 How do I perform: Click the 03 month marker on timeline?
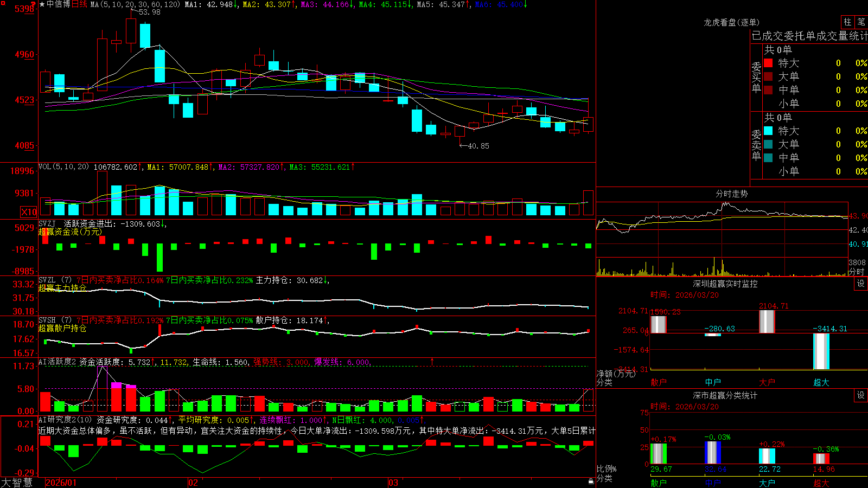393,483
